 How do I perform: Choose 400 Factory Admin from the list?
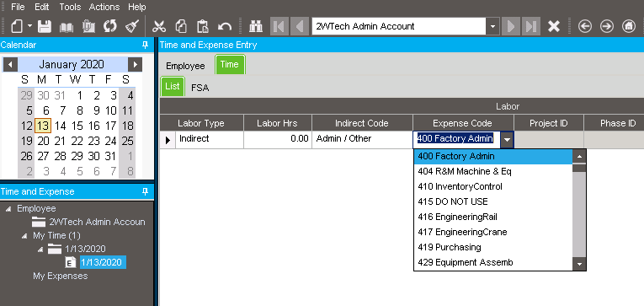click(492, 157)
